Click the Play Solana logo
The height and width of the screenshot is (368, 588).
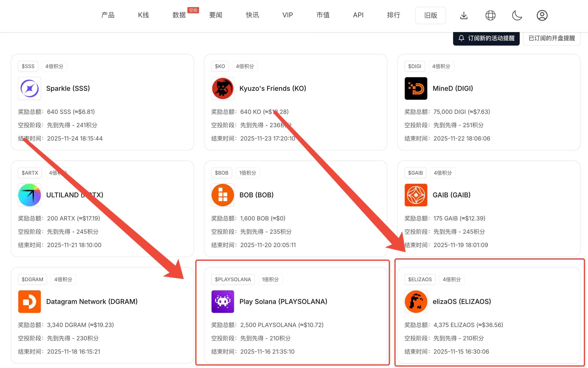[x=223, y=302]
